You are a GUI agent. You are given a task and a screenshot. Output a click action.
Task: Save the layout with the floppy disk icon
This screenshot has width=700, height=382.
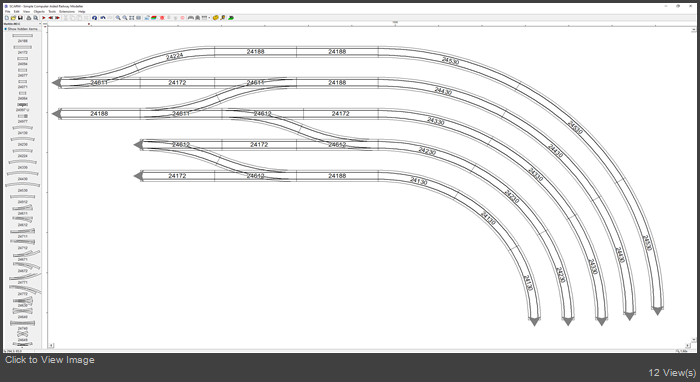click(20, 18)
